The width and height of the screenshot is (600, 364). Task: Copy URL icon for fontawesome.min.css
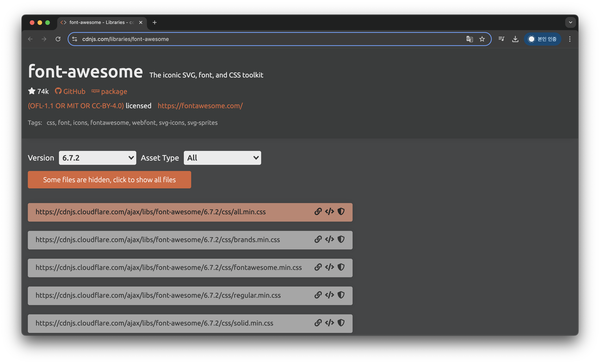point(318,267)
